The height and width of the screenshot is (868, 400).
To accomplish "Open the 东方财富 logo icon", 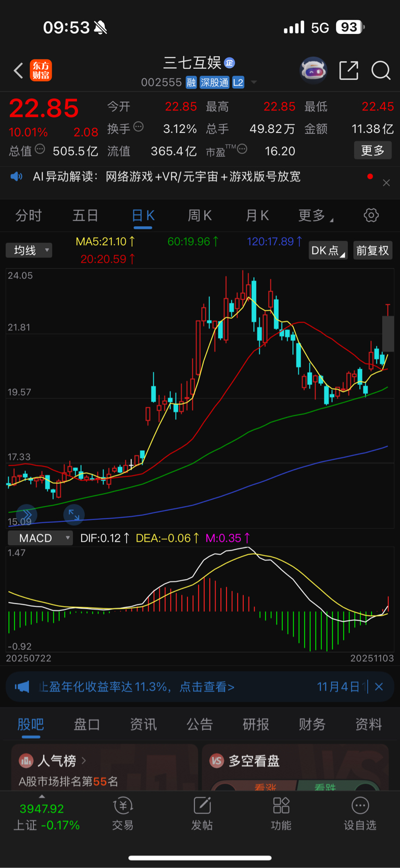I will pos(41,70).
